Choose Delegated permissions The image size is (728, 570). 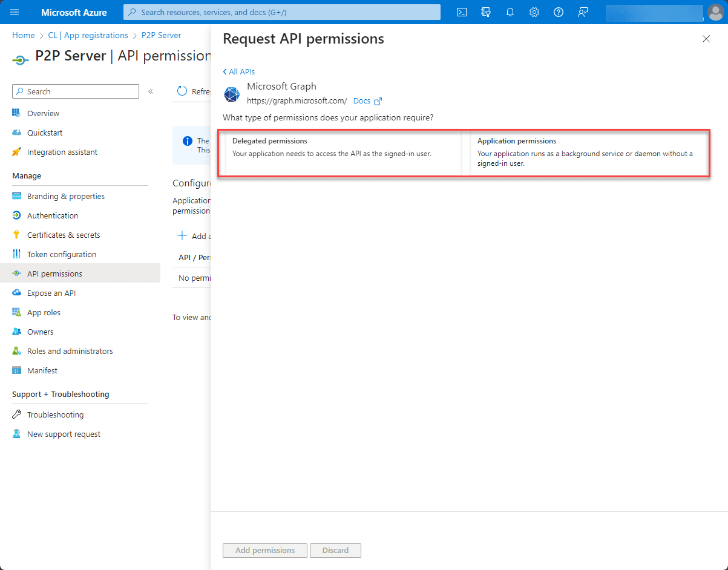coord(343,153)
